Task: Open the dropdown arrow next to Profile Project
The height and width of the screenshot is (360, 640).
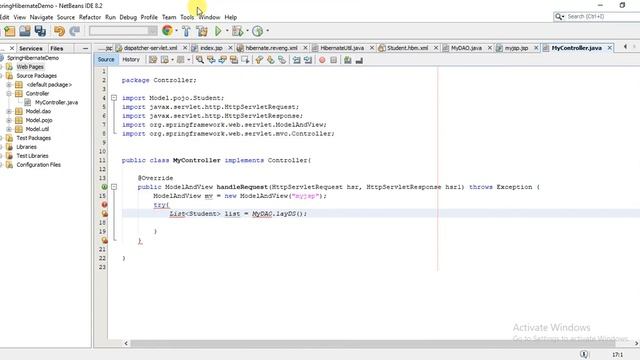Action: click(267, 31)
